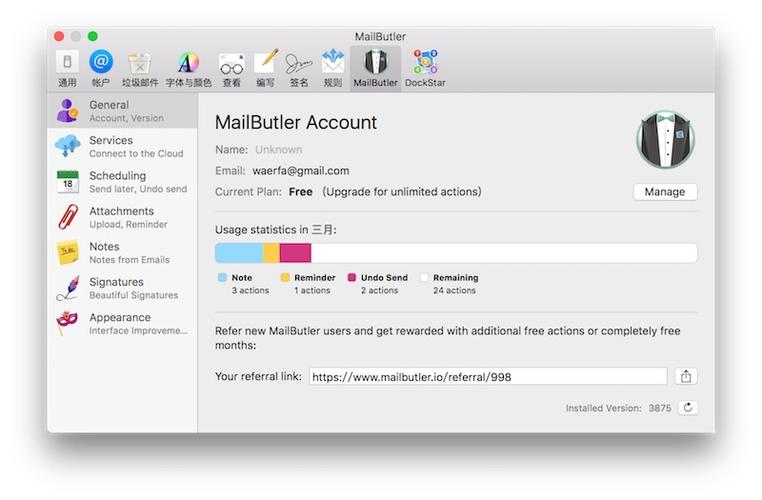The image size is (762, 500).
Task: Open the 签名 signatures icon
Action: coord(298,63)
